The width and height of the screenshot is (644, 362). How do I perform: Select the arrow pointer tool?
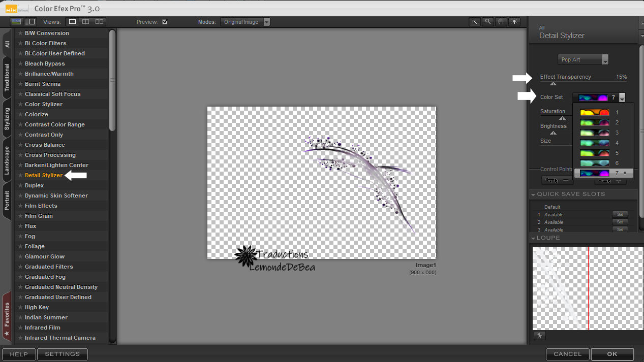click(475, 22)
